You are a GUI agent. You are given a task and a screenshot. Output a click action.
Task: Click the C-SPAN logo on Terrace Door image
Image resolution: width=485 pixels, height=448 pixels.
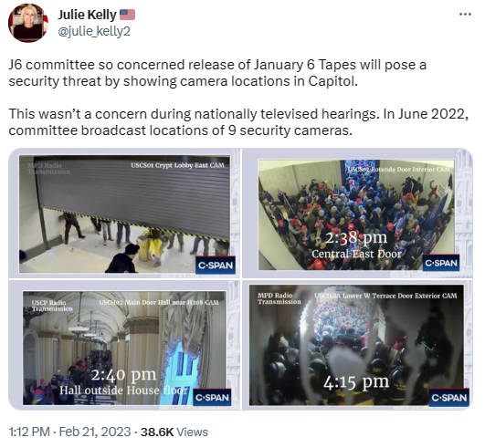[448, 397]
